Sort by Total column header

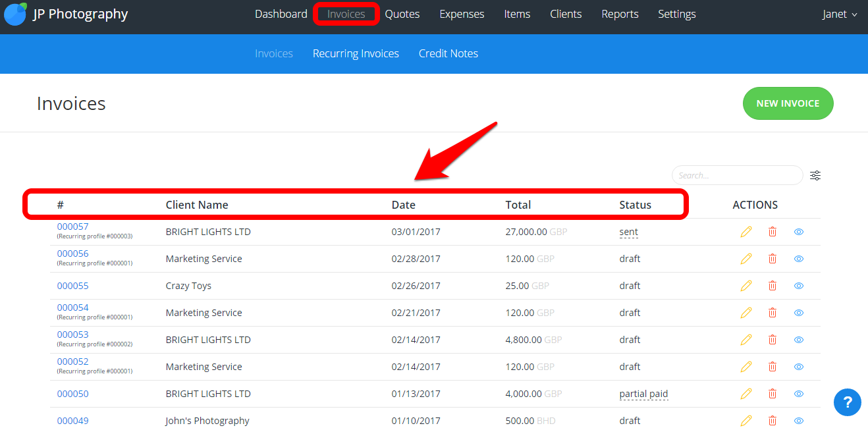518,205
